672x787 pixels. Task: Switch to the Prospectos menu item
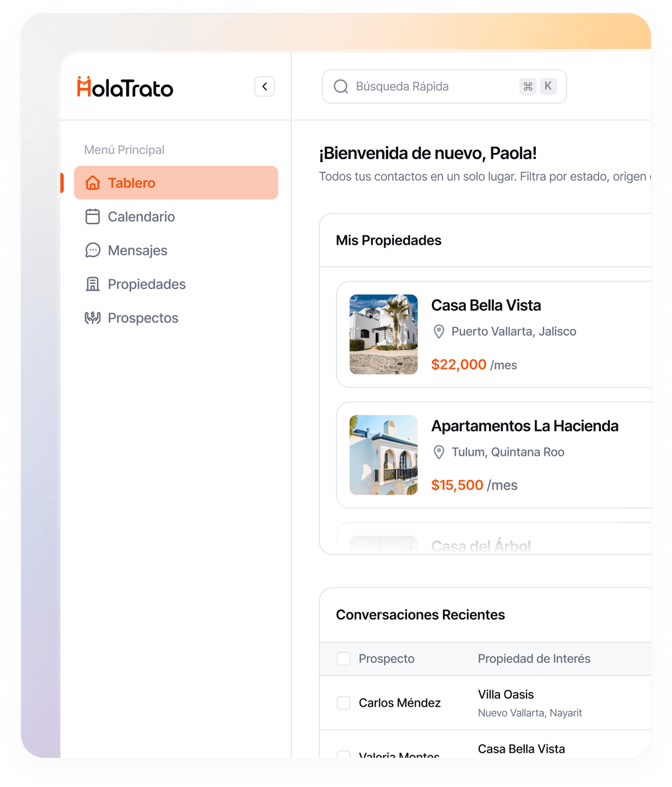(x=143, y=318)
